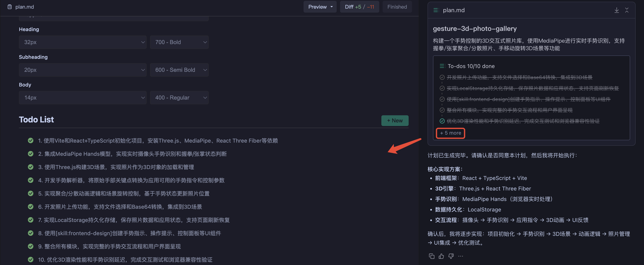Toggle the checkmark on todo item 10

30,260
